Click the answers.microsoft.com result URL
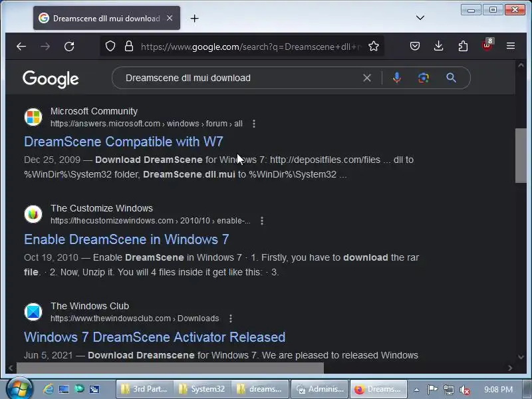 point(146,124)
